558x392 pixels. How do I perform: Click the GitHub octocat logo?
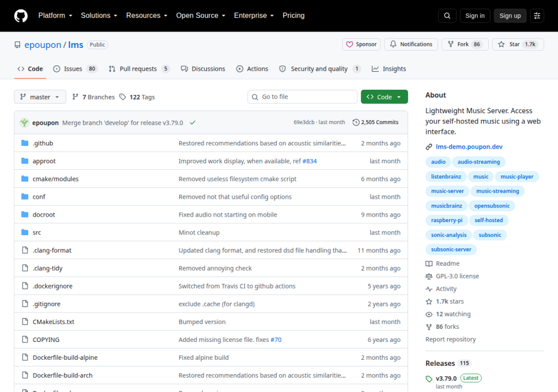coord(21,16)
